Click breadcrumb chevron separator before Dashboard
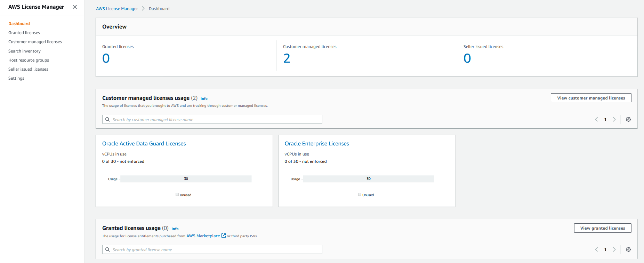Screen dimensions: 644x263 tap(143, 8)
